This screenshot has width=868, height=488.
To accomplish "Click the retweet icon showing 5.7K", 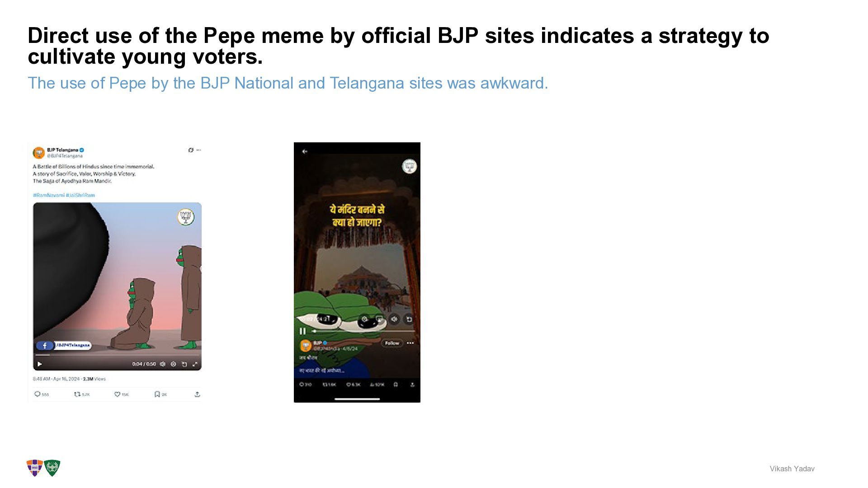I will [x=77, y=394].
